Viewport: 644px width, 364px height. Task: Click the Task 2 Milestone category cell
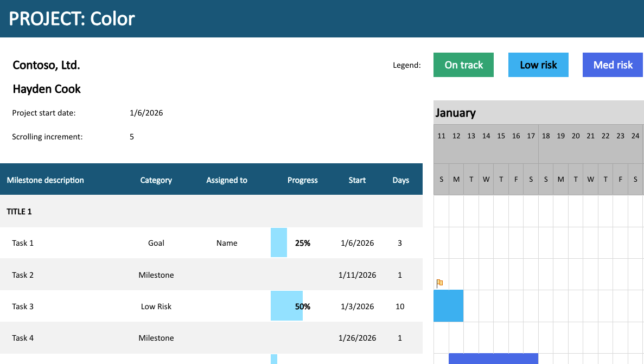(156, 275)
